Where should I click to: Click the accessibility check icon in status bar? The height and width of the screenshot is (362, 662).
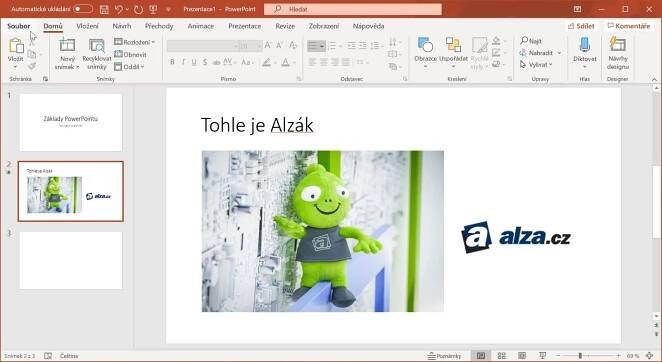(48, 356)
